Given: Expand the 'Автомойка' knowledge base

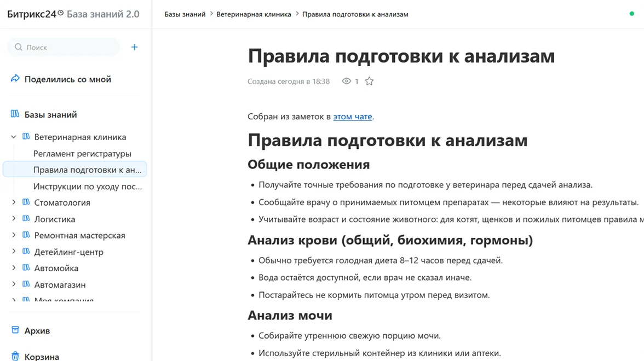Looking at the screenshot, I should pos(14,267).
